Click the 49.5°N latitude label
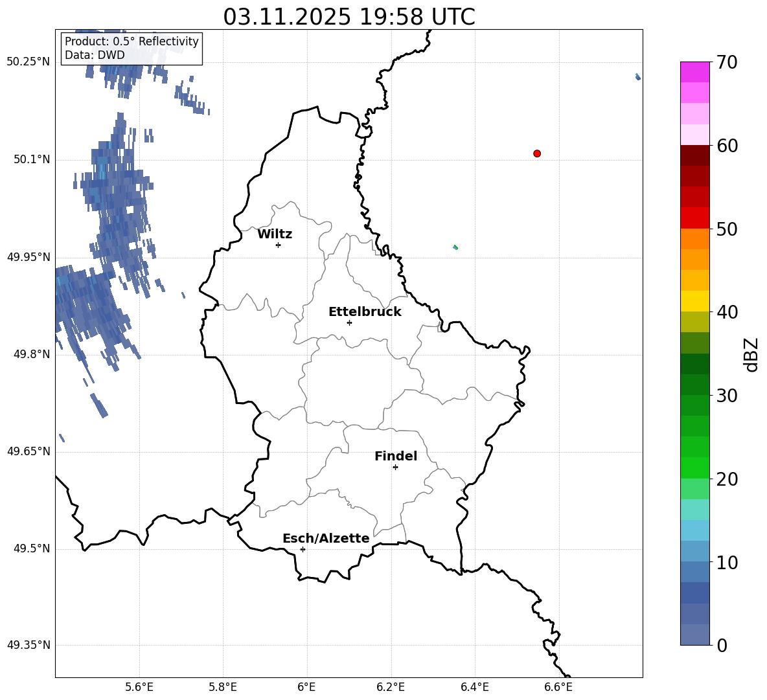The image size is (767, 700). pyautogui.click(x=32, y=548)
